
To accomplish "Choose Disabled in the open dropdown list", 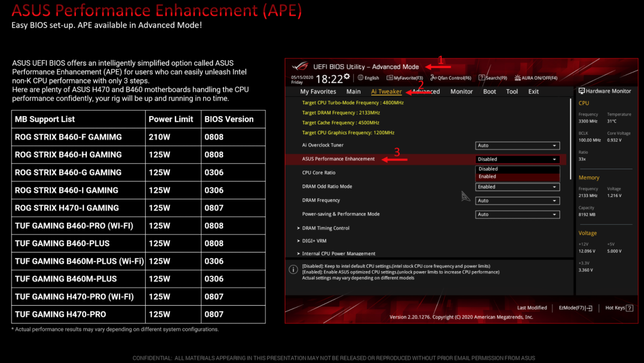I will point(518,169).
